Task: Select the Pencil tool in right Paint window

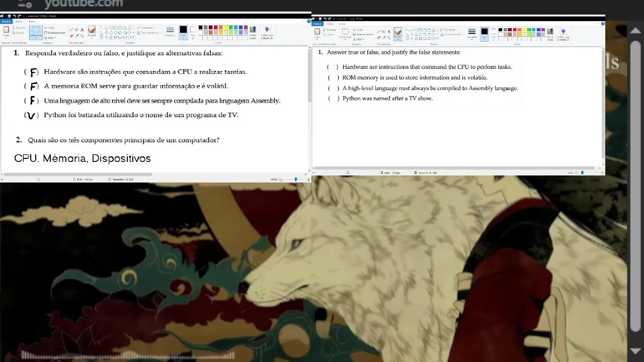Action: [378, 31]
